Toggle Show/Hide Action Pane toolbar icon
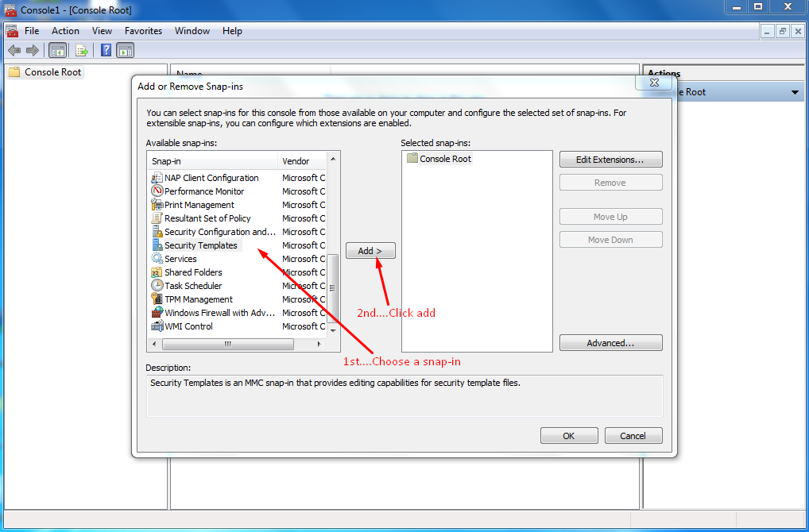 pos(125,50)
